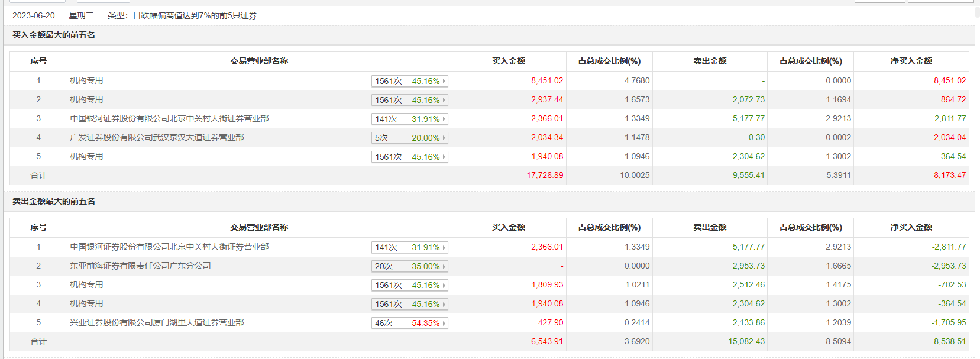The width and height of the screenshot is (980, 359).
Task: Expand the 141次 badge in the top buyers table
Action: [409, 119]
